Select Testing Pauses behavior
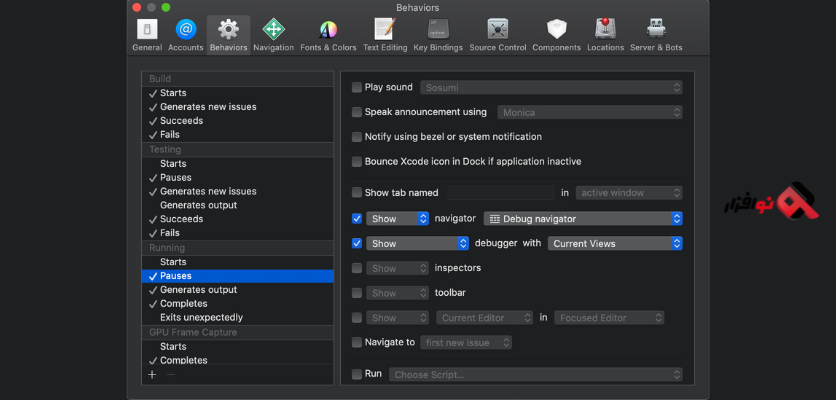The height and width of the screenshot is (400, 836). (x=238, y=178)
